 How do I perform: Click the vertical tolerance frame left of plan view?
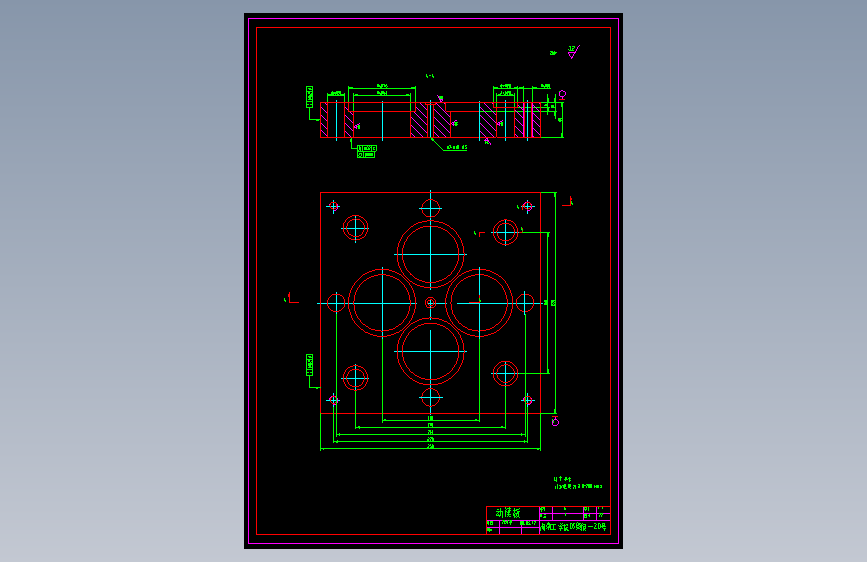coord(310,365)
